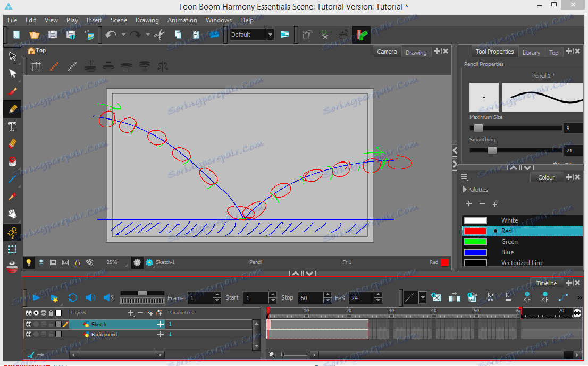Click the Show Grid icon
The width and height of the screenshot is (588, 366).
pyautogui.click(x=36, y=66)
